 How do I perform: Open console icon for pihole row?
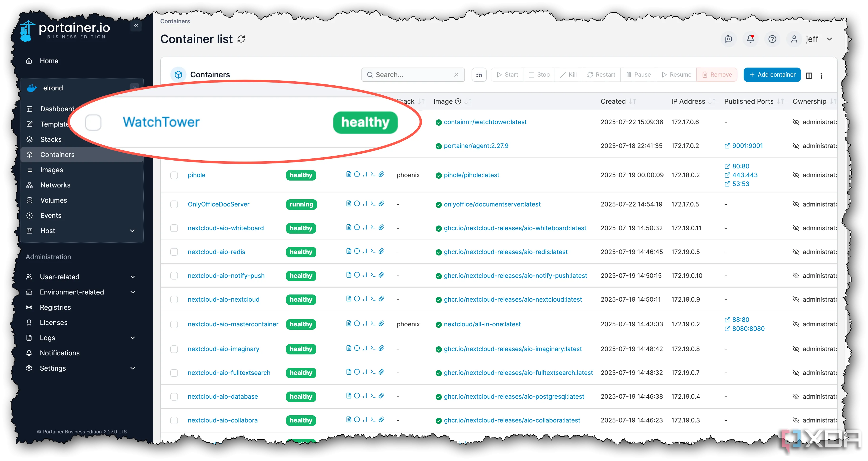click(373, 174)
